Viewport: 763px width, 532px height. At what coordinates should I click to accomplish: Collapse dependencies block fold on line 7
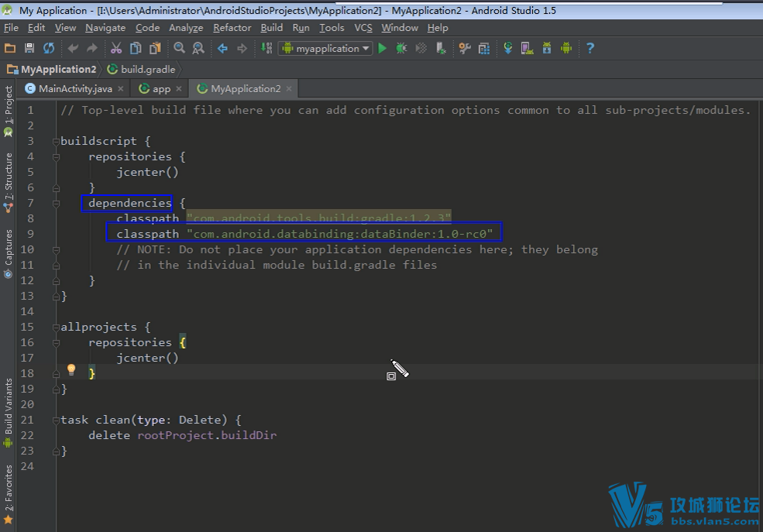coord(56,204)
